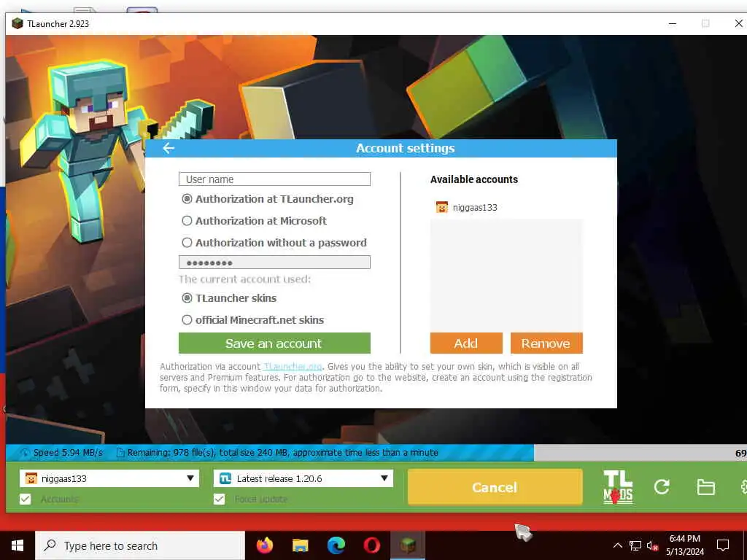Image resolution: width=747 pixels, height=560 pixels.
Task: Click the yellow Cancel download button
Action: [x=495, y=487]
